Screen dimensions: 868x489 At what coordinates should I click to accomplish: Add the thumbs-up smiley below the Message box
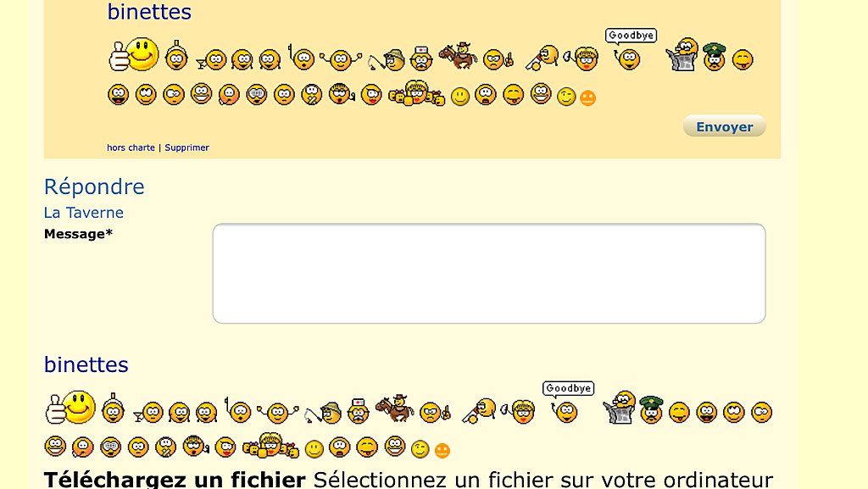click(70, 407)
